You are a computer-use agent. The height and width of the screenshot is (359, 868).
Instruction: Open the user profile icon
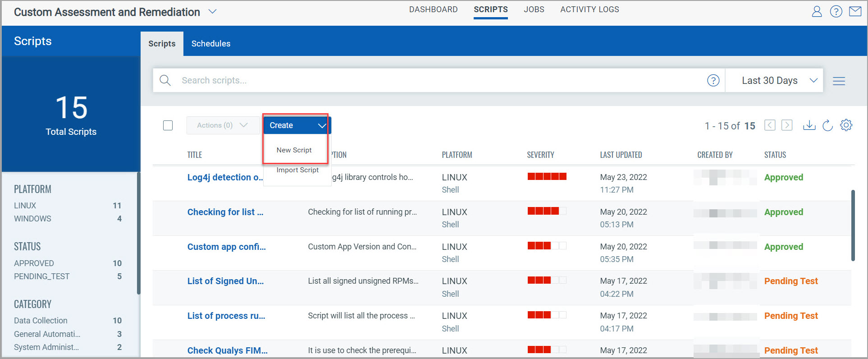pos(817,11)
